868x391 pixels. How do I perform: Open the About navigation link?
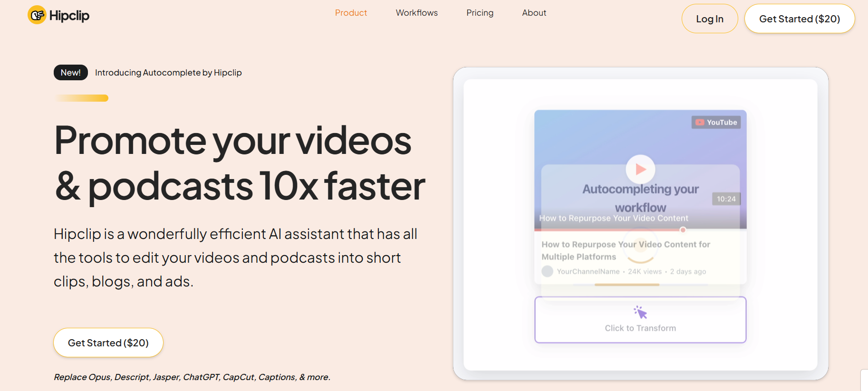(534, 13)
